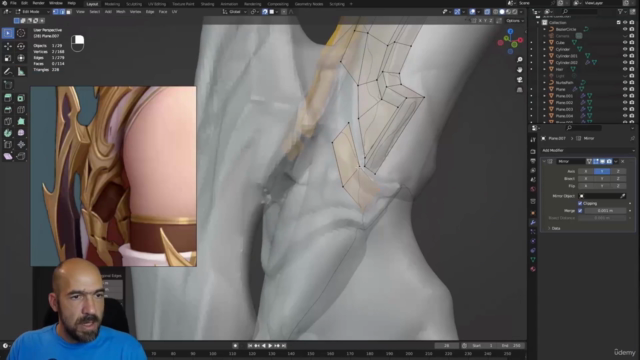Activate the Rotate tool
Screen dimensions: 640x360
click(21, 46)
